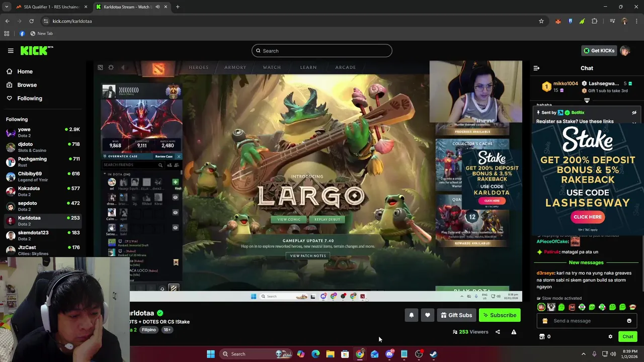Click the 18+ tag
This screenshot has width=644, height=362.
167,330
